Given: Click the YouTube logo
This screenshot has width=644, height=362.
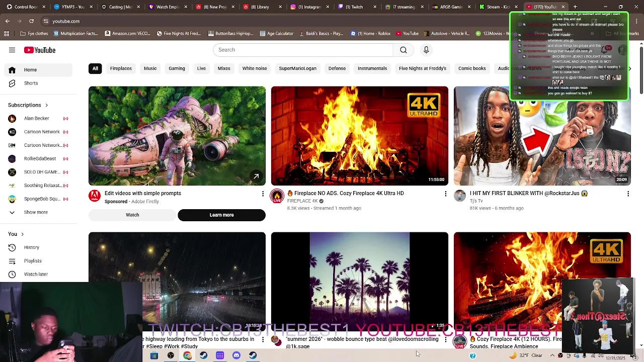Looking at the screenshot, I should coord(40,50).
